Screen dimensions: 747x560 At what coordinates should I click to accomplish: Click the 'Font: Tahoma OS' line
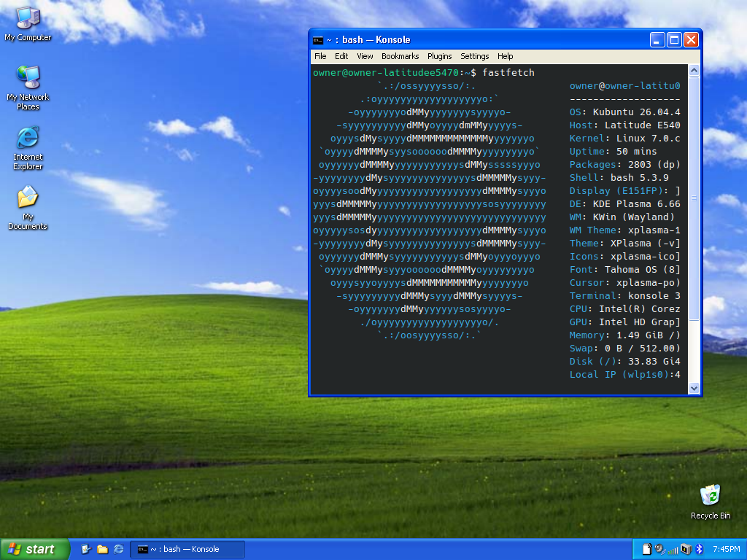click(x=624, y=270)
